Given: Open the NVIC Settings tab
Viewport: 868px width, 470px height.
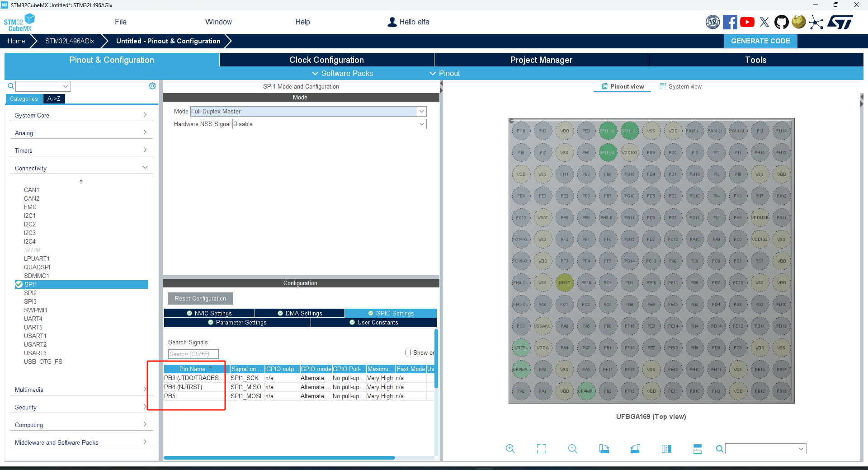Looking at the screenshot, I should tap(209, 313).
